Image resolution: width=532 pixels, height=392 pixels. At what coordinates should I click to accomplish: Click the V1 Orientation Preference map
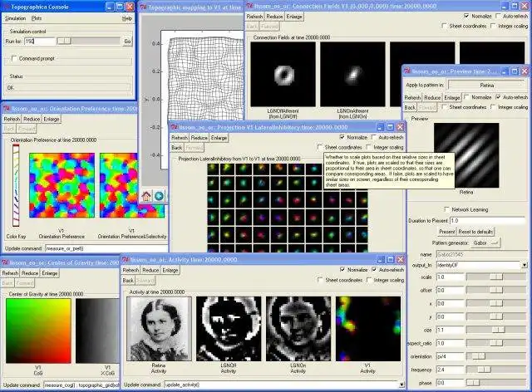click(62, 184)
